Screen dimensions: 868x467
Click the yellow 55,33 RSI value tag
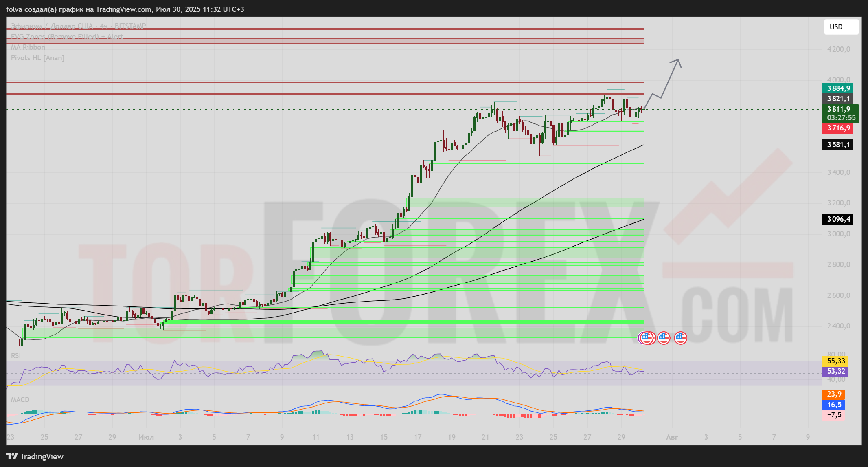[x=836, y=361]
